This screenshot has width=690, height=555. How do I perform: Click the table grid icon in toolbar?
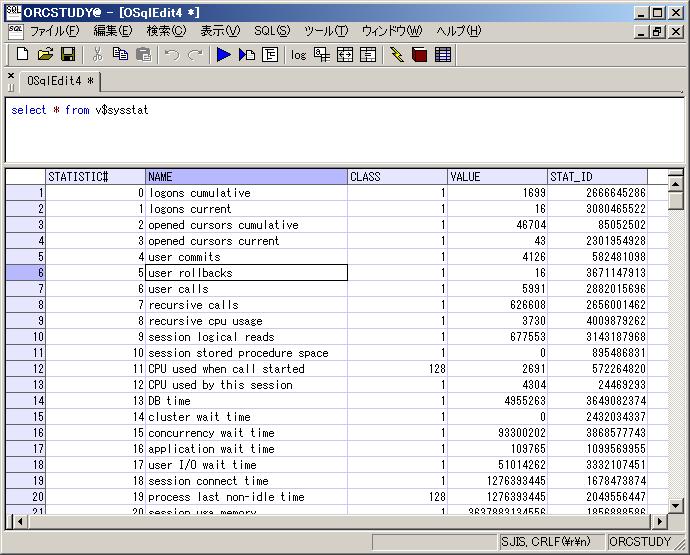tap(443, 54)
